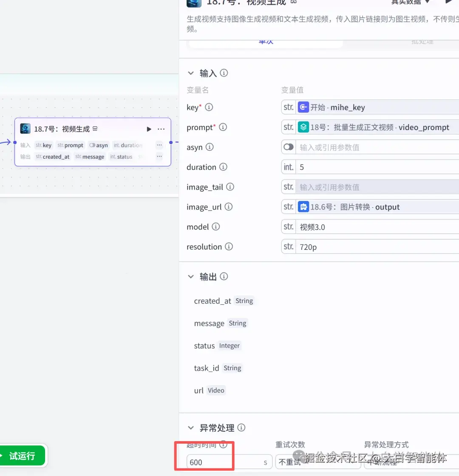
Task: Click the video generation node thumbnail icon
Action: click(25, 128)
